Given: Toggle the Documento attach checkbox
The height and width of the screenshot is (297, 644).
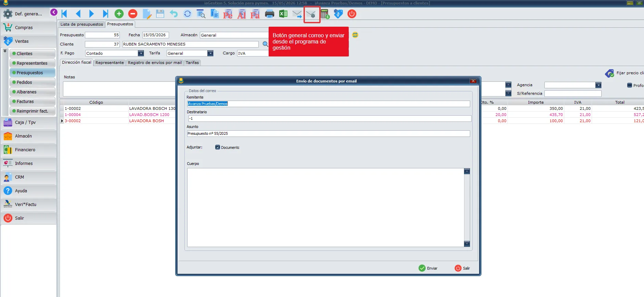Looking at the screenshot, I should (218, 147).
